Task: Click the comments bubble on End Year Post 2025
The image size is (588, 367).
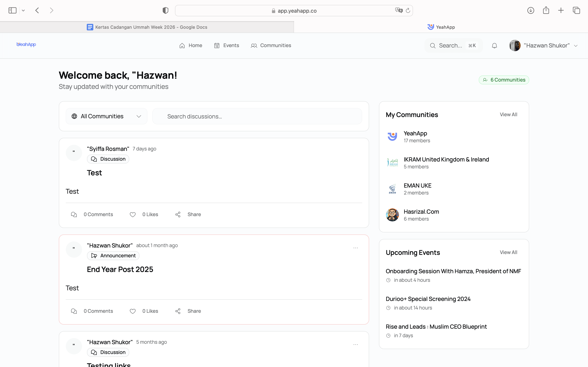Action: click(74, 311)
